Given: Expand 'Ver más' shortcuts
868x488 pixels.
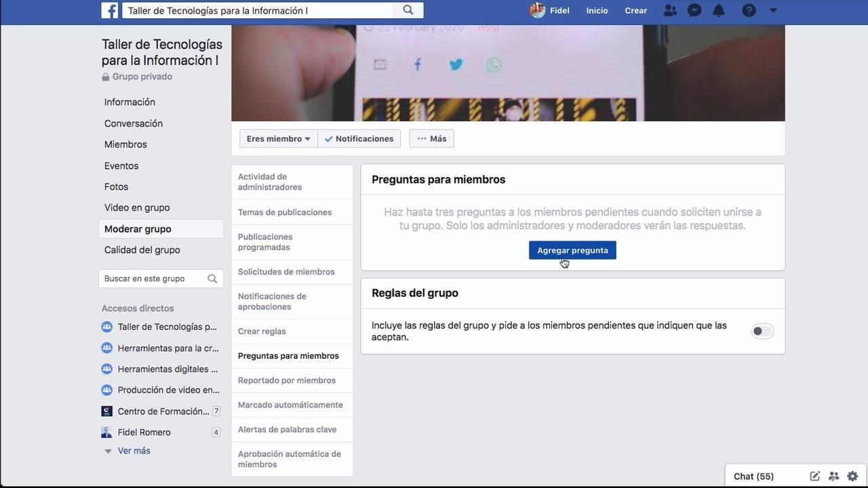Looking at the screenshot, I should 134,451.
